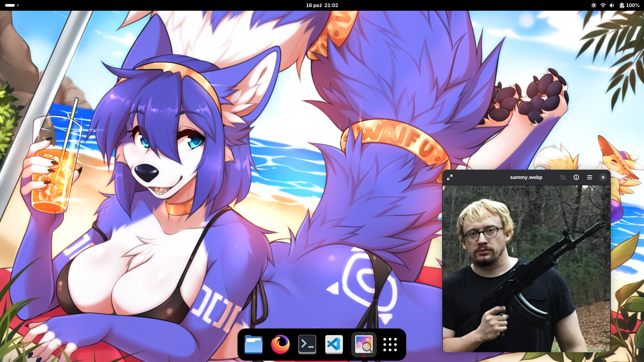Open image properties info button

click(576, 177)
